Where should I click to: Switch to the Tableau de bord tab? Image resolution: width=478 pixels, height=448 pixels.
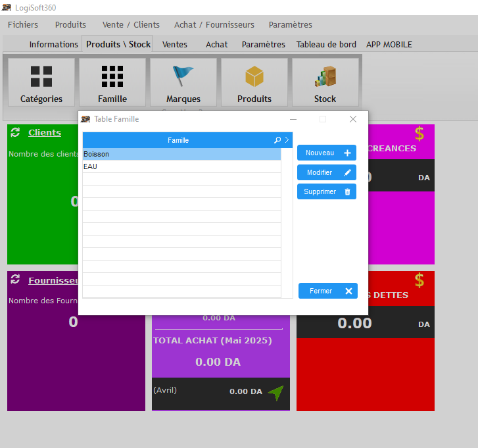click(326, 44)
